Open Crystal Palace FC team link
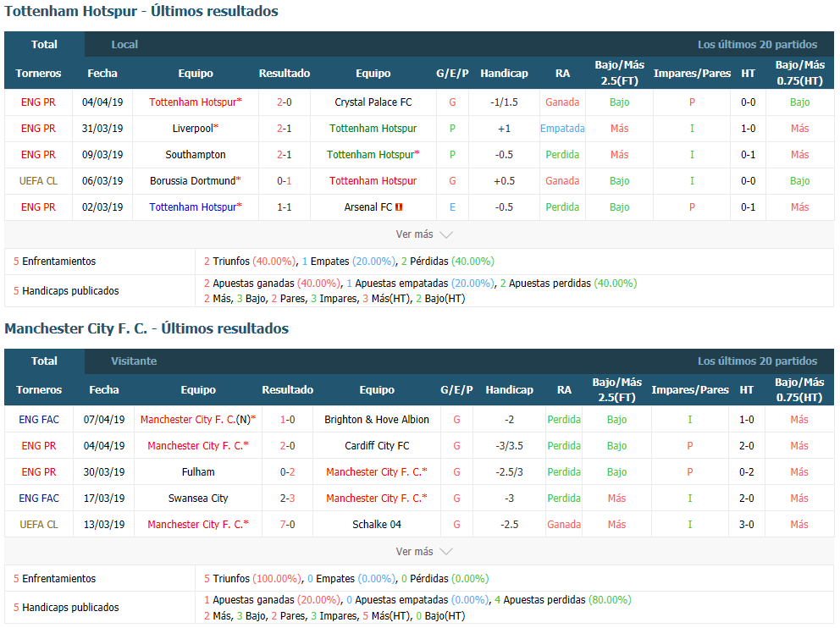Viewport: 840px width, 628px height. coord(373,102)
